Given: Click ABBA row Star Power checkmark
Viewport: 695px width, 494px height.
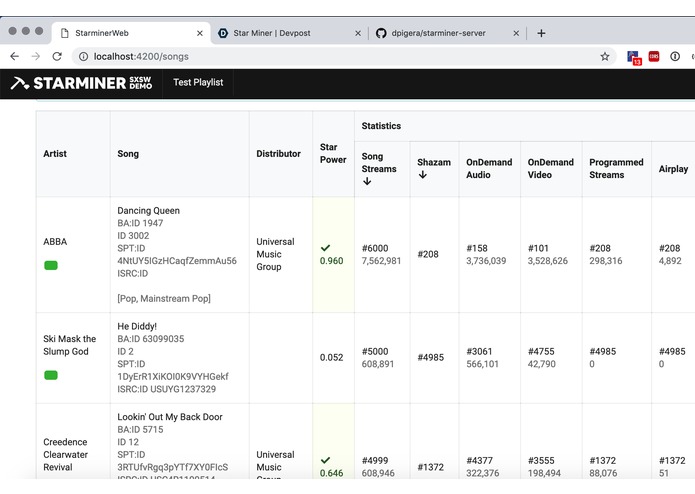Looking at the screenshot, I should click(325, 248).
